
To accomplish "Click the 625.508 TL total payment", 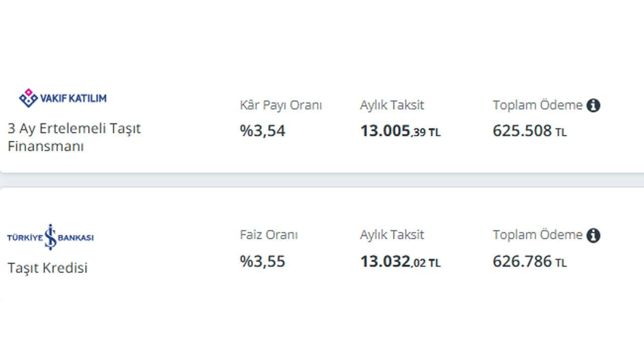I will [x=530, y=131].
